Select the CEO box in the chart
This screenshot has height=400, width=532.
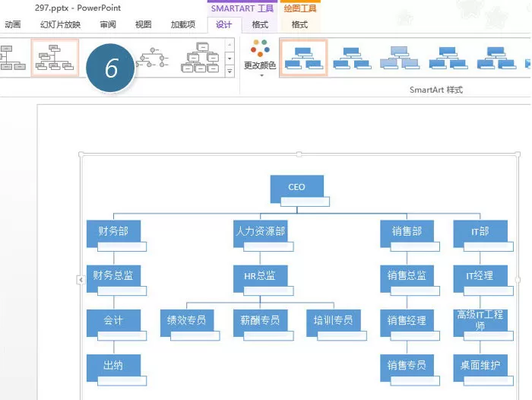(x=297, y=189)
